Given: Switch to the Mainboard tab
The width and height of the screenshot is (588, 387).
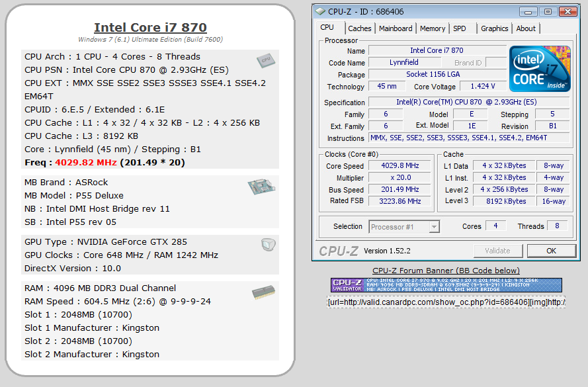Looking at the screenshot, I should [396, 28].
